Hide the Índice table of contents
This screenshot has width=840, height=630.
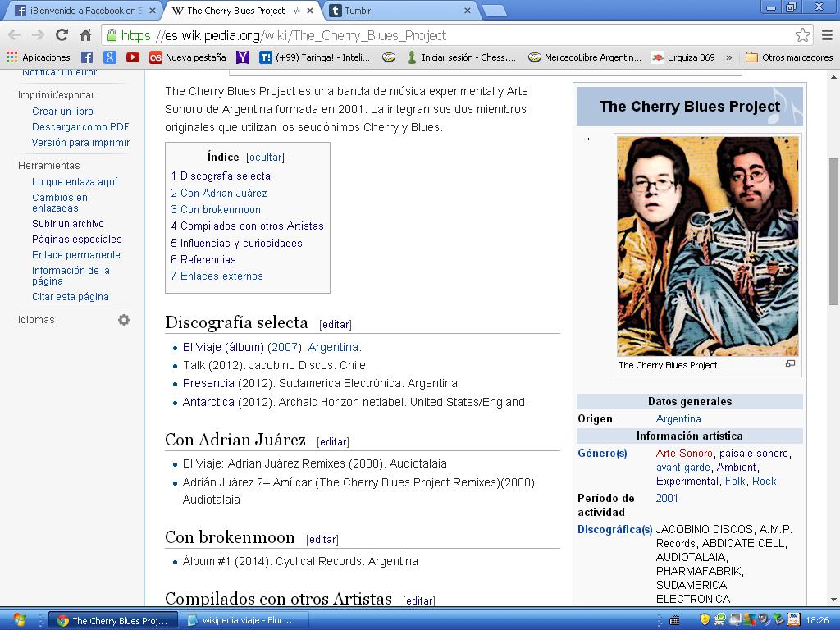click(x=265, y=157)
